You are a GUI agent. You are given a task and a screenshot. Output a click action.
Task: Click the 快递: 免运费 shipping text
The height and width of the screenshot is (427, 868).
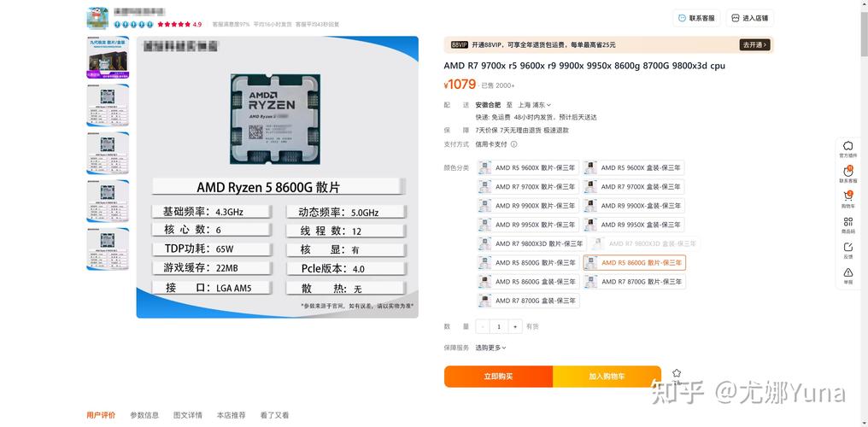click(492, 117)
